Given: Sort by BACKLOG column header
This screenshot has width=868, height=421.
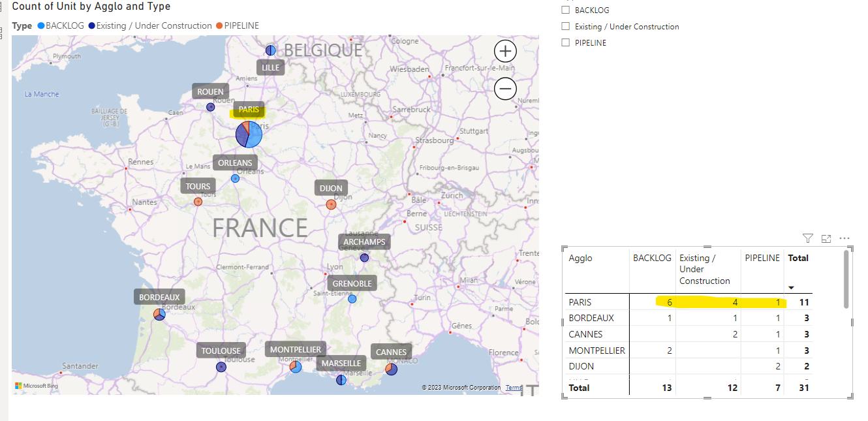Looking at the screenshot, I should point(652,258).
